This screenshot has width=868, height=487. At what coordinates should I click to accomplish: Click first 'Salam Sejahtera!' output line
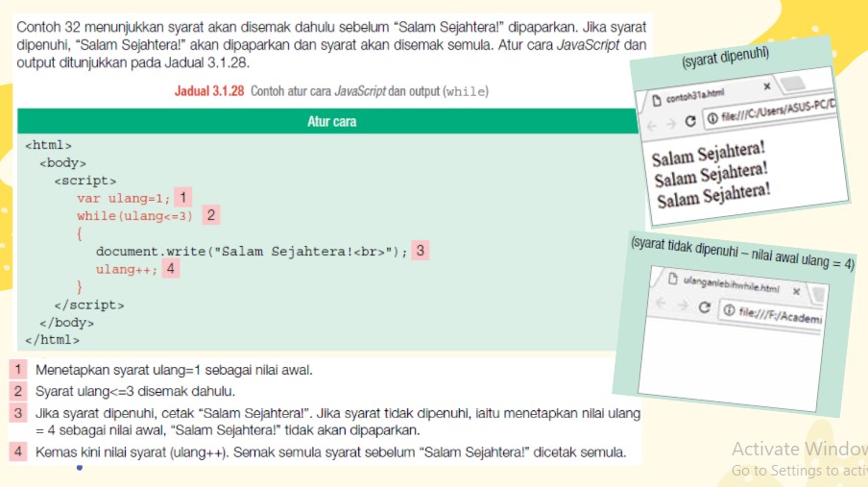pos(708,154)
